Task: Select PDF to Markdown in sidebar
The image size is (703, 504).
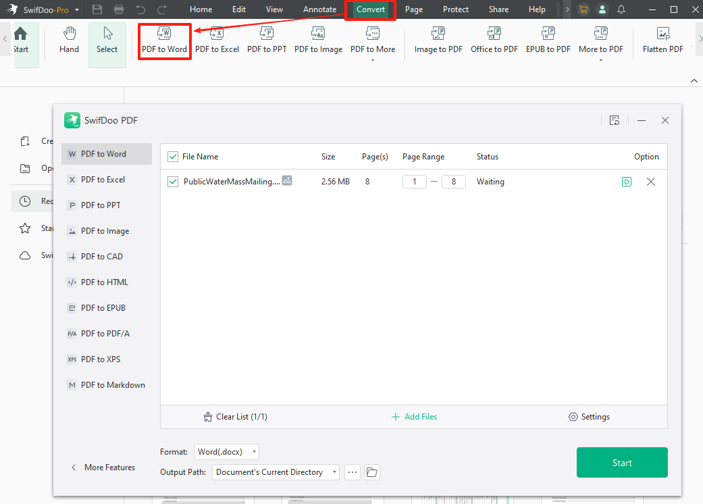Action: [107, 385]
